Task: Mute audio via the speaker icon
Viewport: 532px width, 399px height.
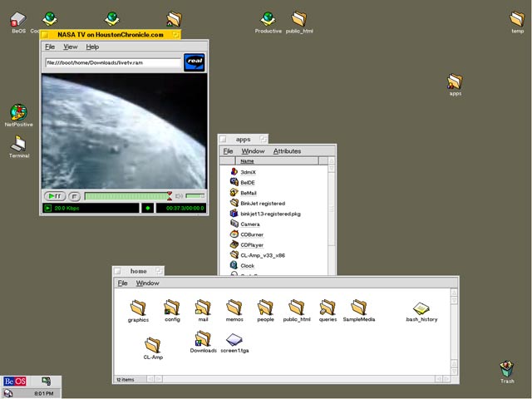Action: pos(179,196)
